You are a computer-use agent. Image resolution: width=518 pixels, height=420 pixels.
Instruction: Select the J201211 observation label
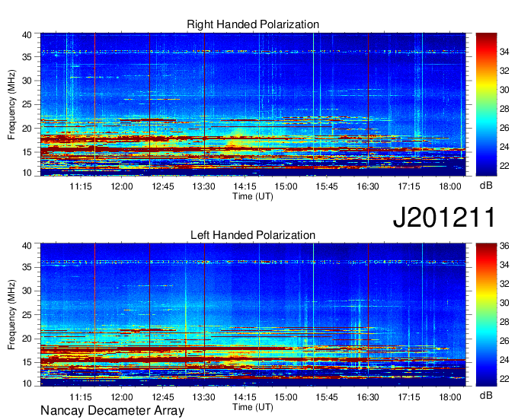click(x=444, y=217)
